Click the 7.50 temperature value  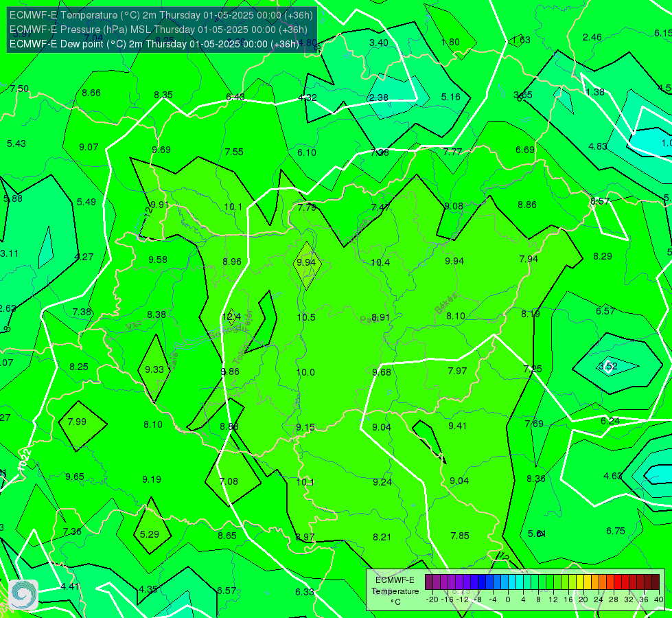[19, 89]
